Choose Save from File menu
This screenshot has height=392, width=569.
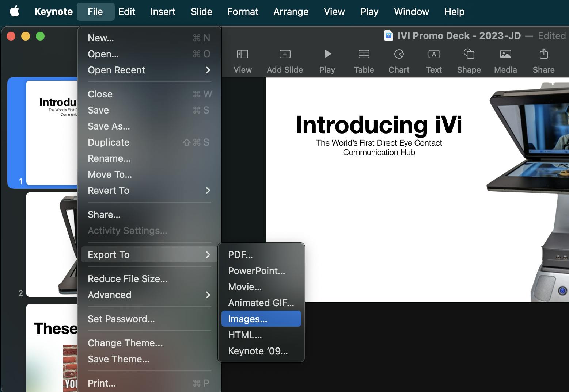[x=149, y=110]
